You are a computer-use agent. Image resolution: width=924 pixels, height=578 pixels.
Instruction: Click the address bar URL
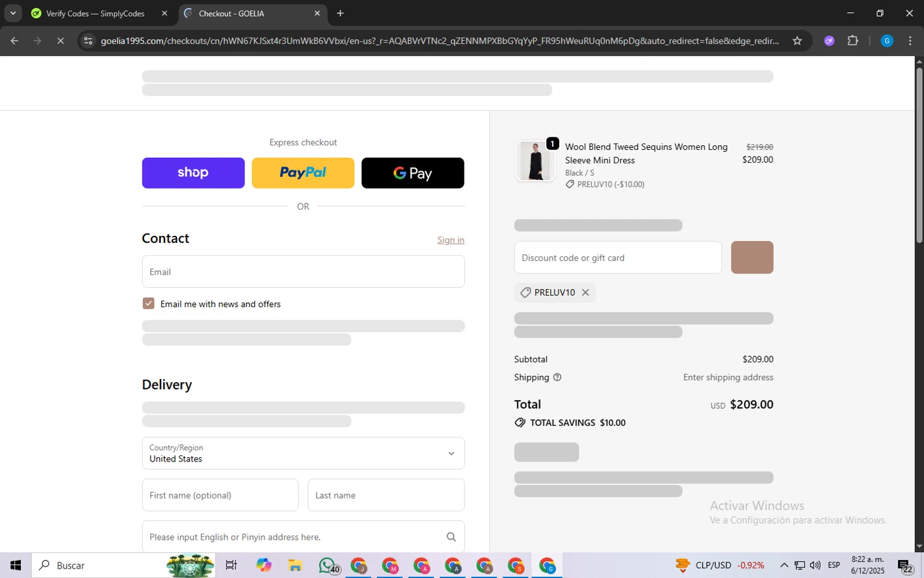440,41
